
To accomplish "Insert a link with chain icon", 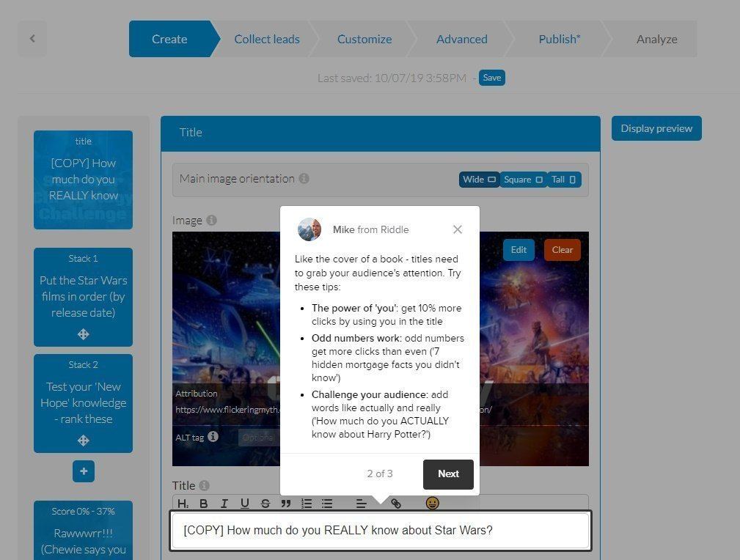I will pyautogui.click(x=396, y=504).
